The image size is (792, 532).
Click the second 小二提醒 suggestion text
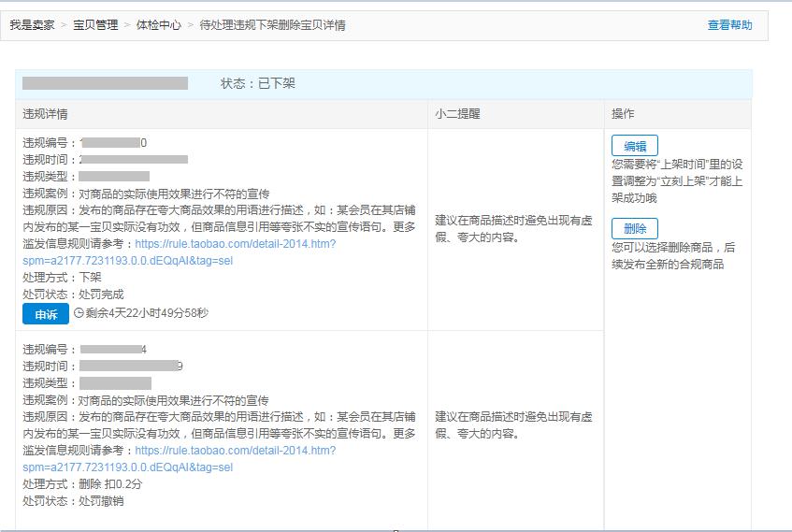(x=513, y=424)
